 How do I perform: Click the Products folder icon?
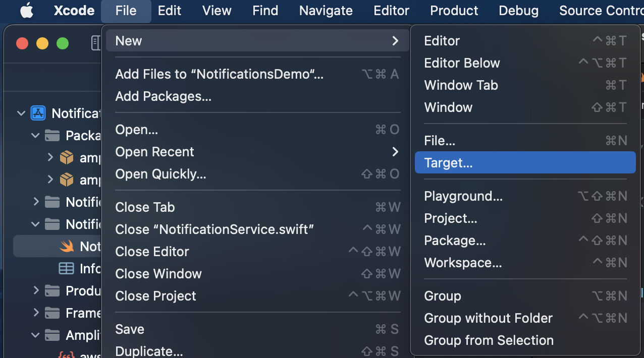(x=52, y=291)
